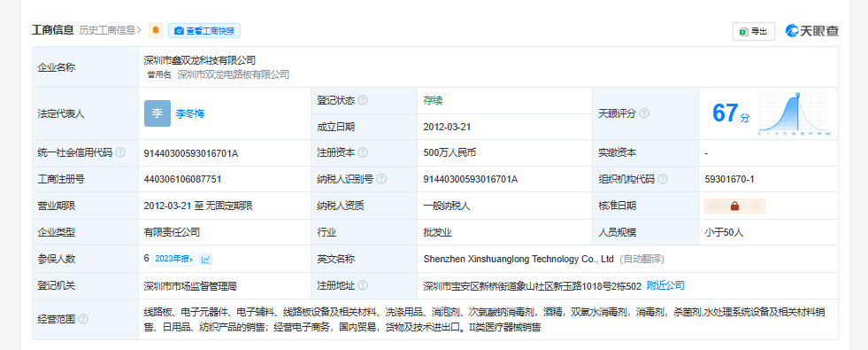The image size is (868, 350).
Task: Click the 天眼查 logo
Action: pos(812,31)
